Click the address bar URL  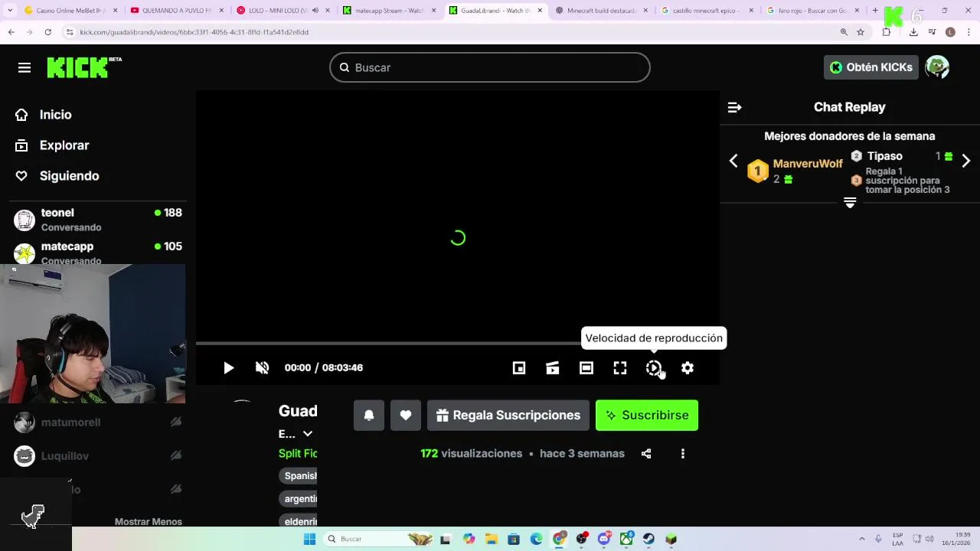tap(194, 32)
